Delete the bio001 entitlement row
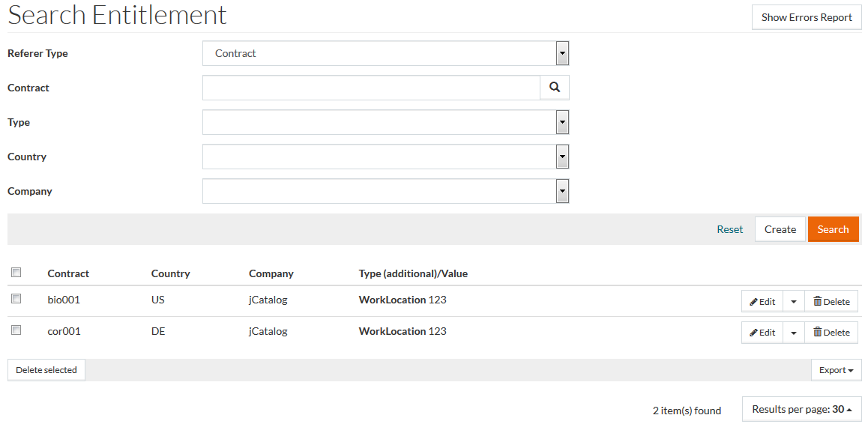This screenshot has width=868, height=424. [x=831, y=301]
